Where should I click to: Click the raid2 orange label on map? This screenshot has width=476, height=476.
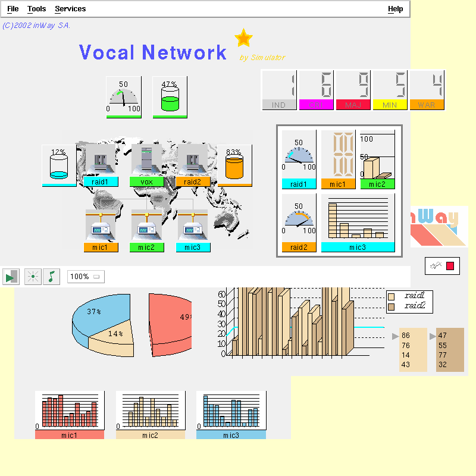click(x=193, y=181)
